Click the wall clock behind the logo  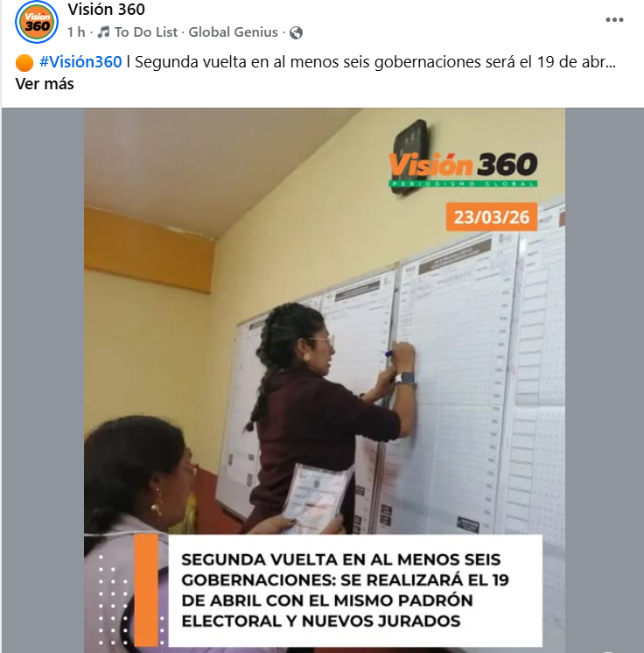(x=411, y=157)
